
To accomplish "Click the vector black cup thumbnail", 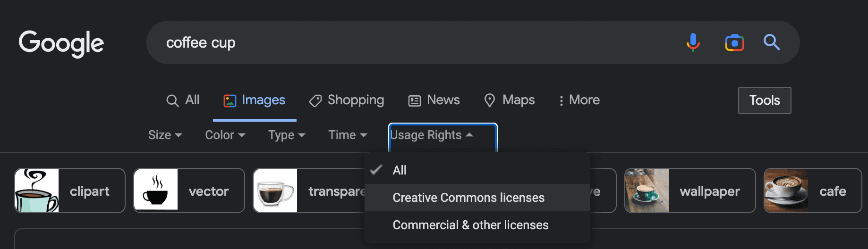I will [156, 191].
